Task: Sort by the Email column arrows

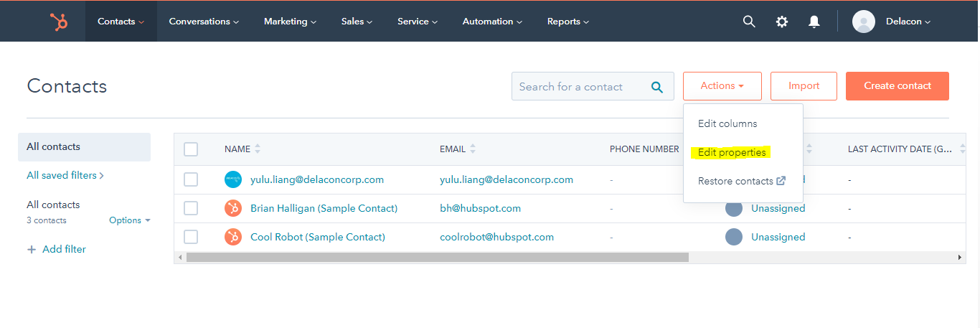Action: tap(473, 149)
